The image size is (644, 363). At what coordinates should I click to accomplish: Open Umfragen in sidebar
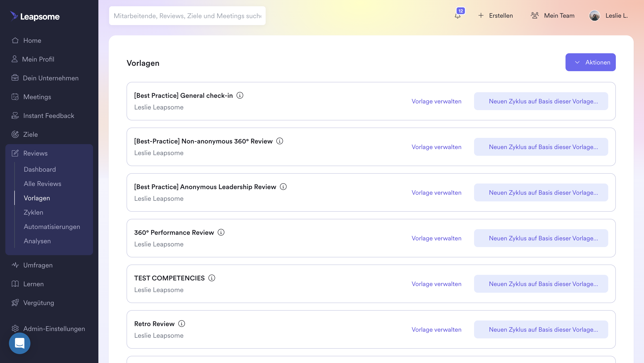[38, 265]
